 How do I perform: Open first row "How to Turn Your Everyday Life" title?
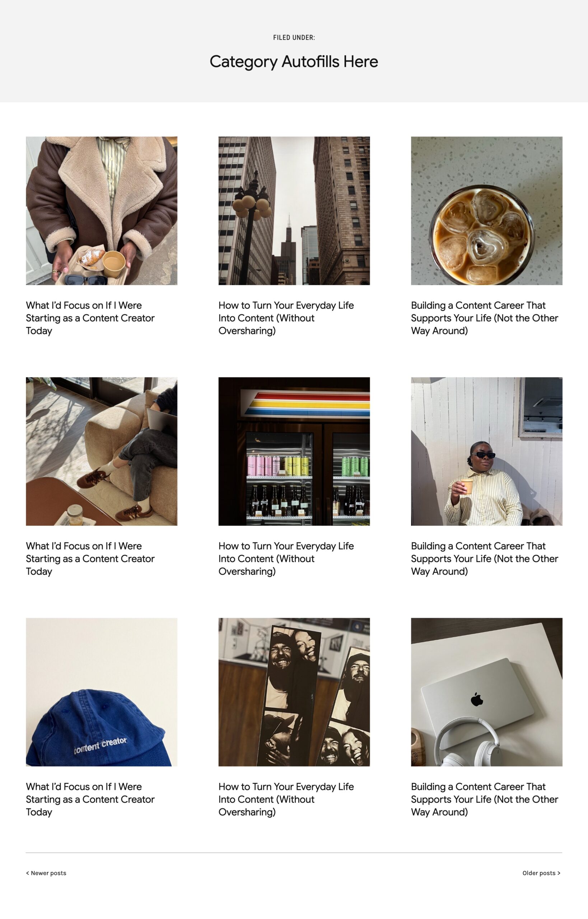pos(286,318)
